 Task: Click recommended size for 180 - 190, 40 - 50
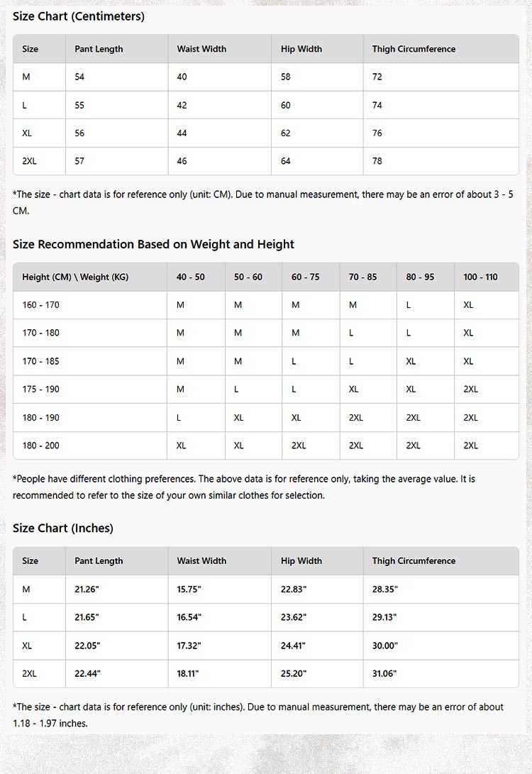click(x=179, y=418)
